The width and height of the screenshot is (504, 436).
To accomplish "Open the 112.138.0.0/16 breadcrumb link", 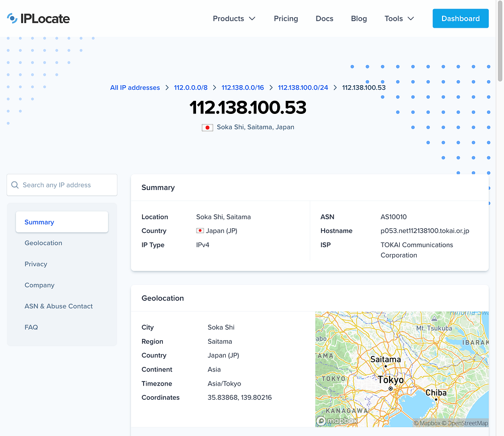I will (243, 88).
